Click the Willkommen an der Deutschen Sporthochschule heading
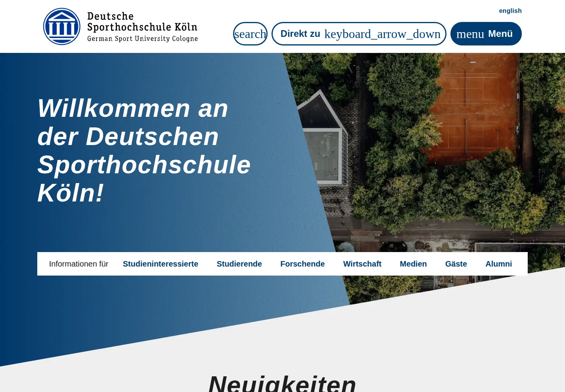The height and width of the screenshot is (392, 565). click(144, 151)
